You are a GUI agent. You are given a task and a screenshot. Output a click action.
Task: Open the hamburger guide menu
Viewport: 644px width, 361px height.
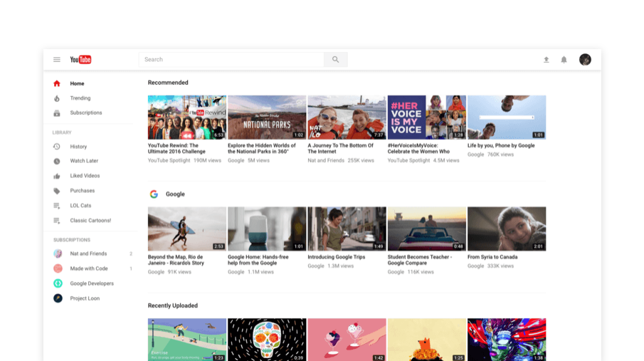57,60
